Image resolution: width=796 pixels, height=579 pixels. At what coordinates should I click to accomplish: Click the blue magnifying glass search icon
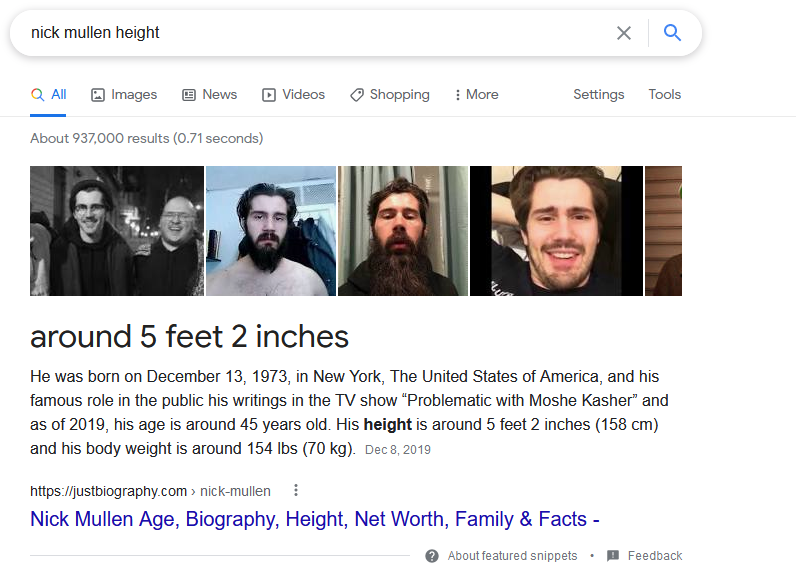(672, 33)
